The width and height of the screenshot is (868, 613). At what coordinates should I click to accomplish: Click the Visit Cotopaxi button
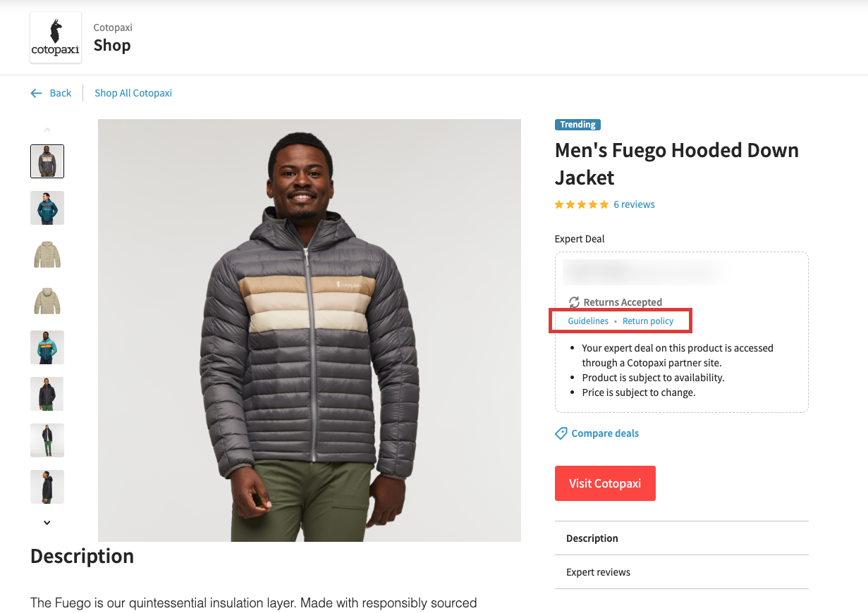click(x=605, y=483)
